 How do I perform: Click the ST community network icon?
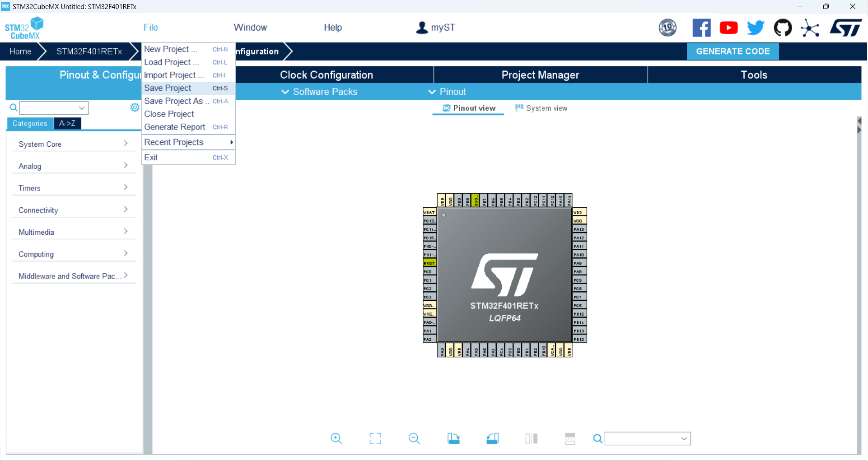click(810, 28)
